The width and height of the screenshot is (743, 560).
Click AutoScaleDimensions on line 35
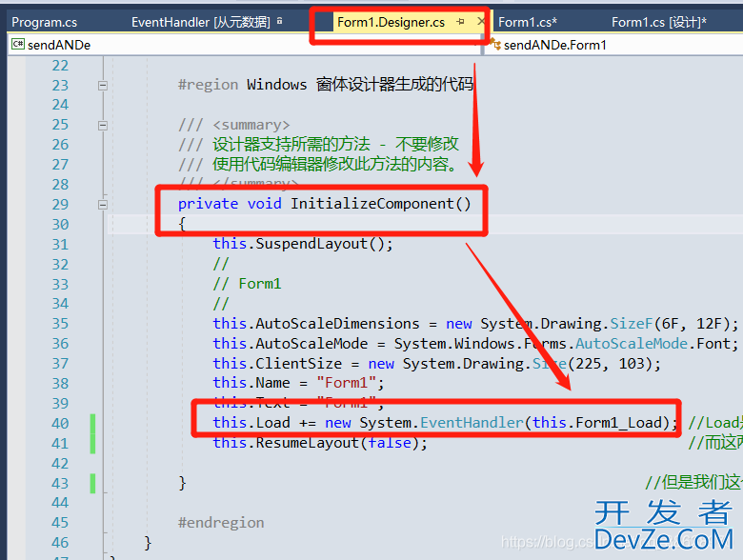pyautogui.click(x=337, y=324)
